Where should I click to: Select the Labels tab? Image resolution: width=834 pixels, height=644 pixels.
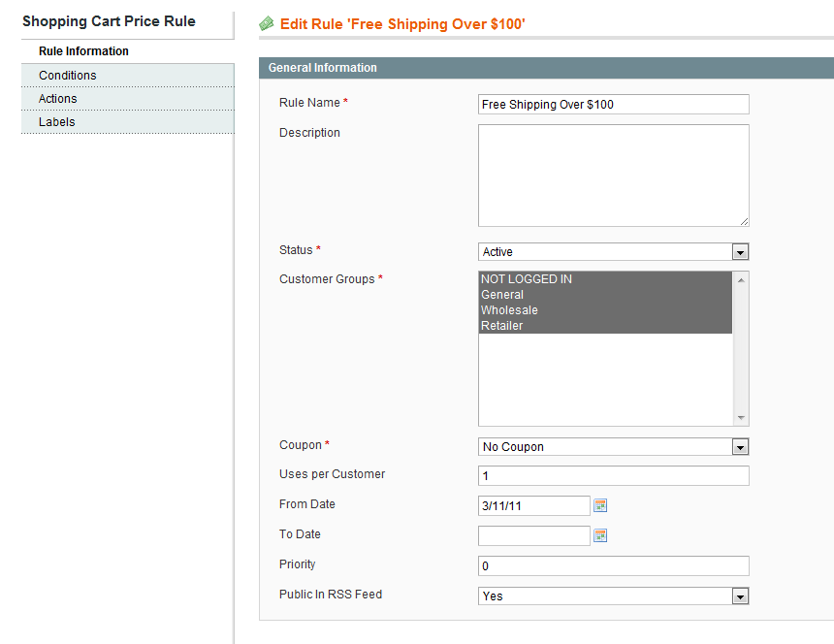128,122
